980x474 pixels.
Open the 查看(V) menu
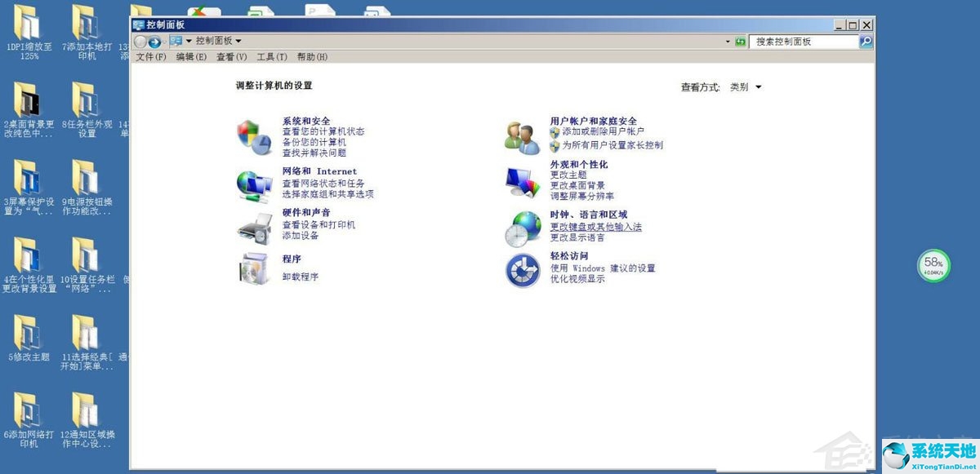[x=233, y=57]
